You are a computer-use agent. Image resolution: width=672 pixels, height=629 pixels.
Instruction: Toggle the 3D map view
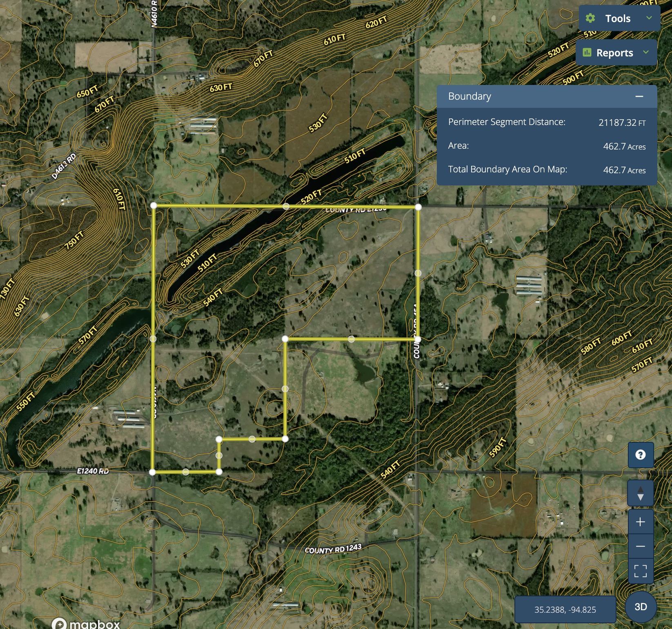tap(641, 607)
